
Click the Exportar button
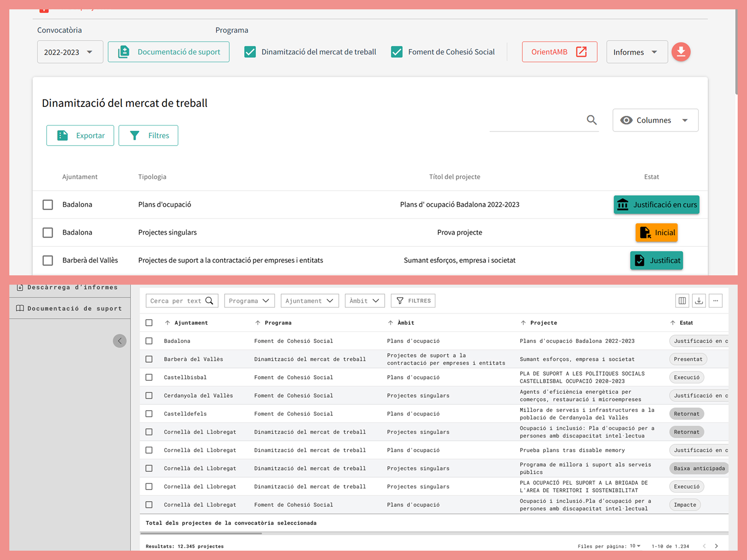coord(80,135)
